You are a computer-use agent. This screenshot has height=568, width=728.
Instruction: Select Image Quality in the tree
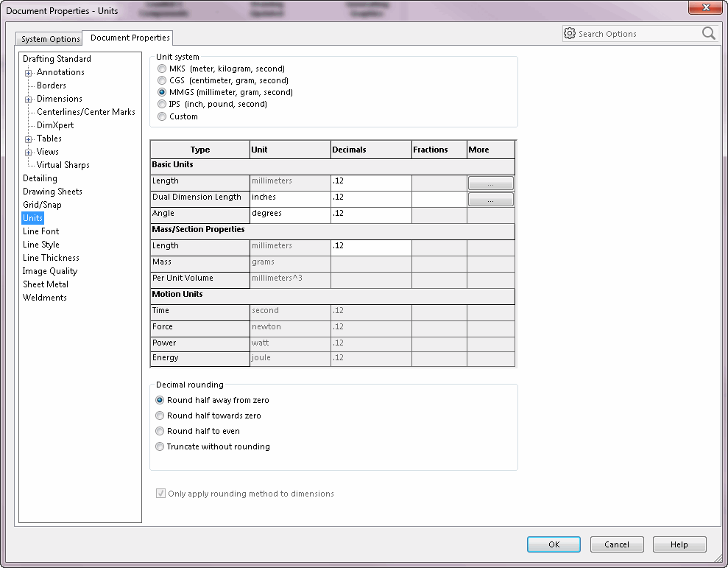coord(49,271)
